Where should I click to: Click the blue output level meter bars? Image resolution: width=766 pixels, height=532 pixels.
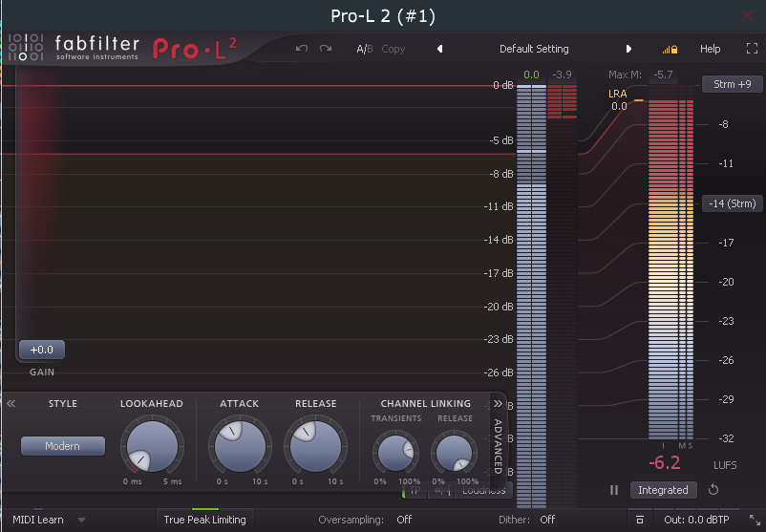click(531, 296)
